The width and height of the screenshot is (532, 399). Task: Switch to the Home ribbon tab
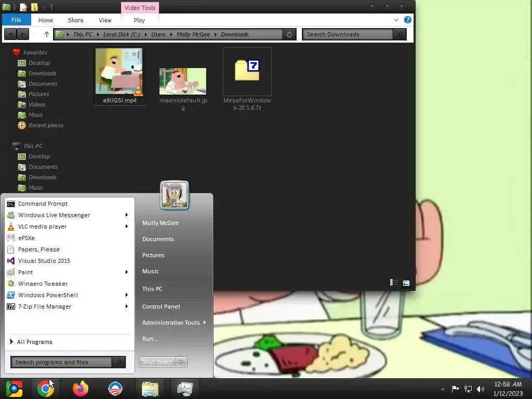(x=46, y=20)
